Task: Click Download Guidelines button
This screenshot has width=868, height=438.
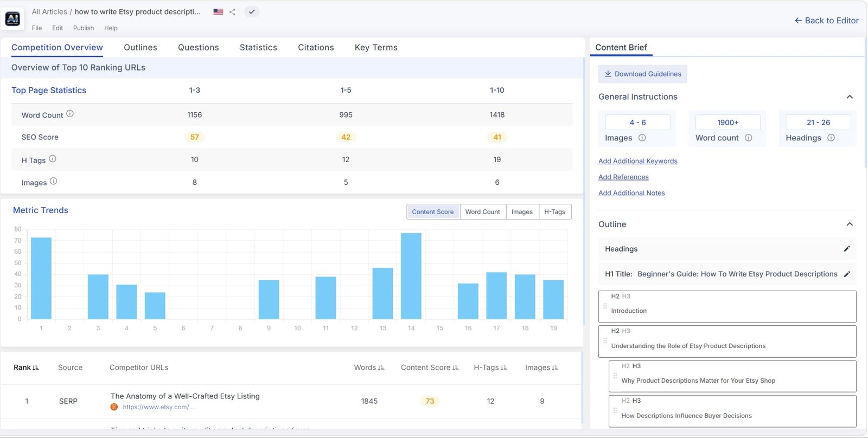Action: [x=642, y=74]
